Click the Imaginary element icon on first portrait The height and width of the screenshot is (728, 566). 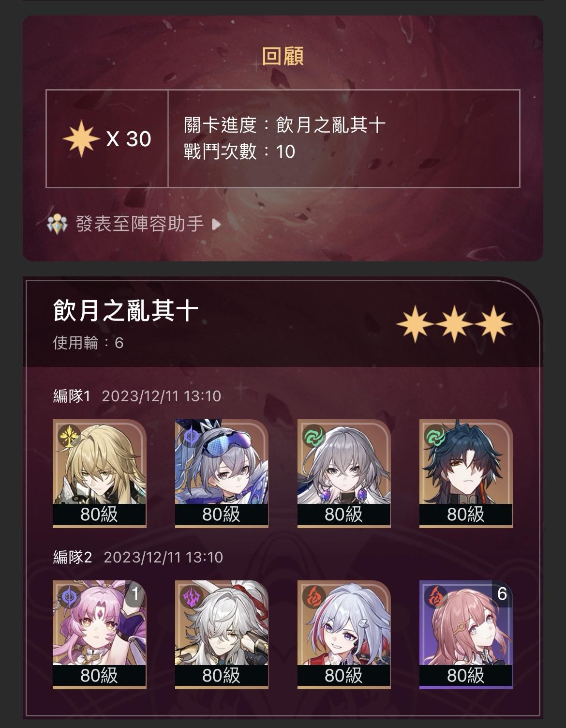pyautogui.click(x=69, y=436)
